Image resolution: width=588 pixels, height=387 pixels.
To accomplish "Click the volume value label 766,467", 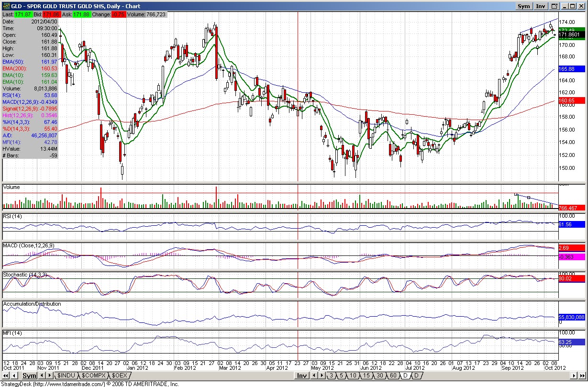I will click(x=571, y=208).
